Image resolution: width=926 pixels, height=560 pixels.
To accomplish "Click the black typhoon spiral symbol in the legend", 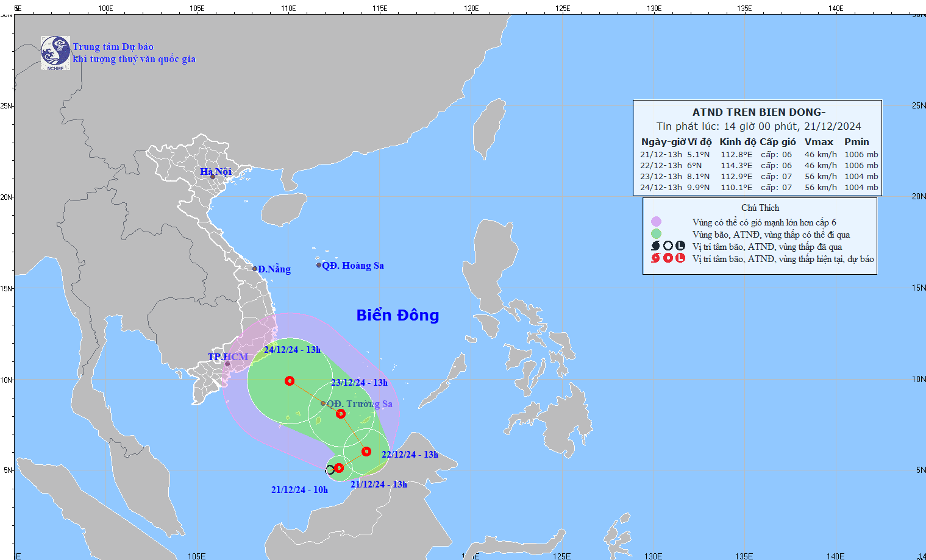I will [654, 246].
